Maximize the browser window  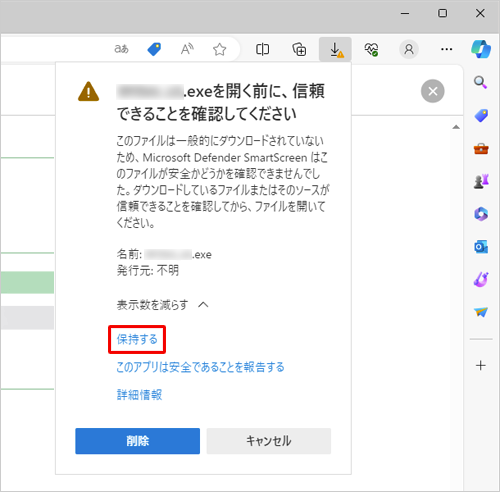(442, 13)
